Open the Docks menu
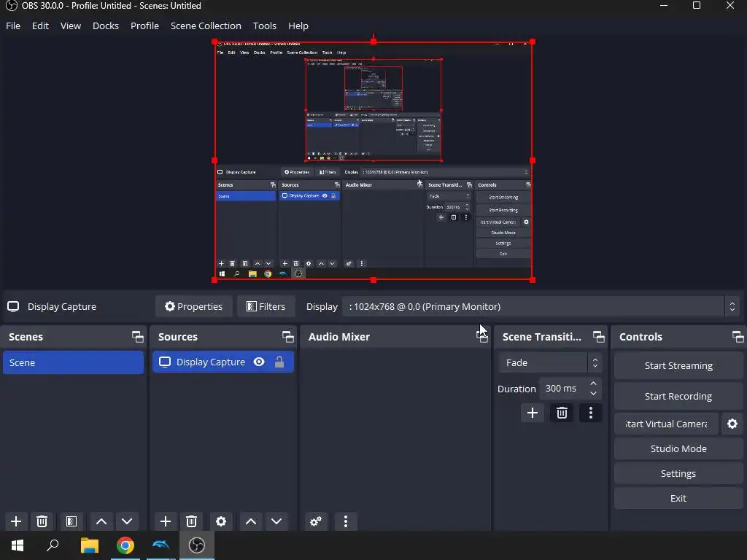 (x=106, y=26)
